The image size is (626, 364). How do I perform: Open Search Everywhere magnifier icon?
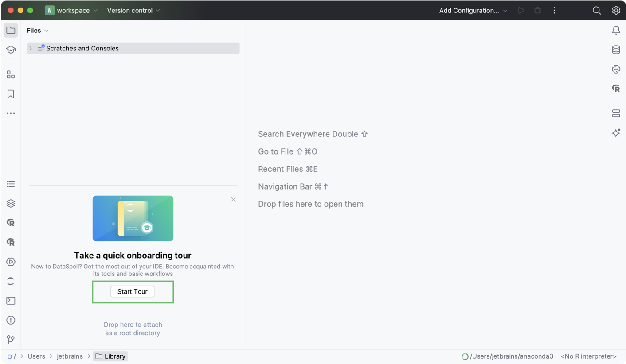[x=597, y=10]
